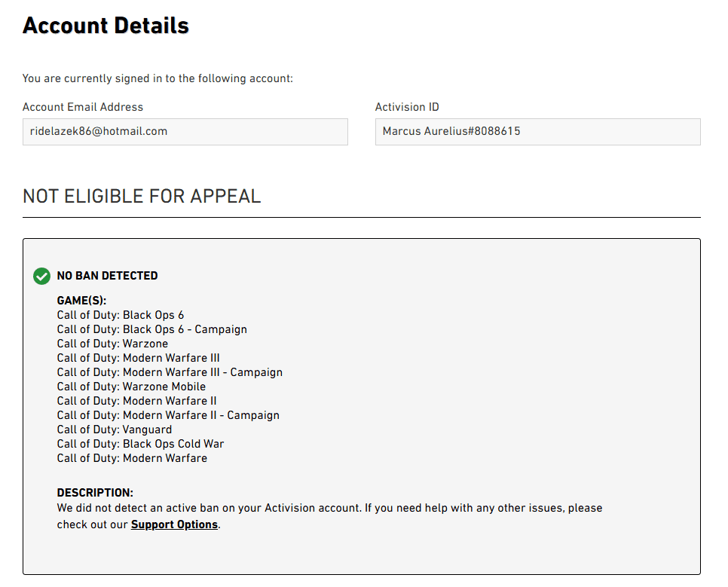Open the Support Options link
The width and height of the screenshot is (728, 587).
pos(174,524)
